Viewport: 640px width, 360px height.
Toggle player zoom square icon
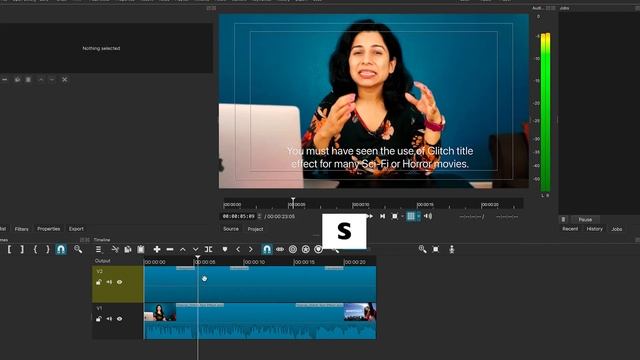(x=395, y=216)
